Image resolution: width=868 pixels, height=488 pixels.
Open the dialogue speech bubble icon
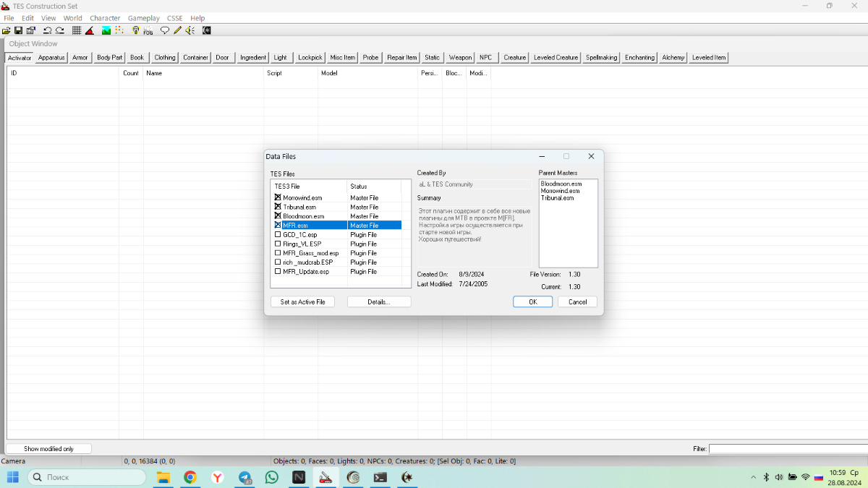coord(165,30)
